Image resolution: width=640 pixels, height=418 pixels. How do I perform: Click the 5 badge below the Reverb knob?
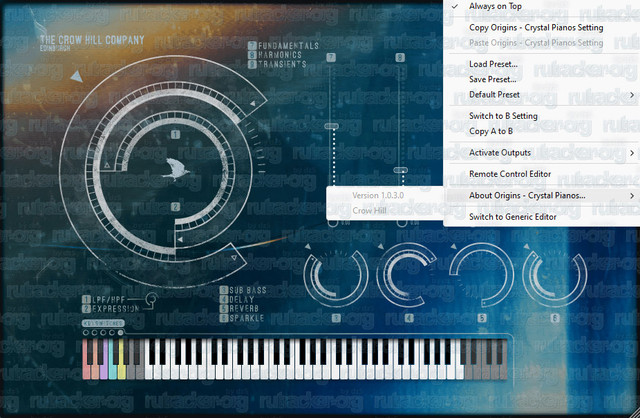click(x=482, y=318)
